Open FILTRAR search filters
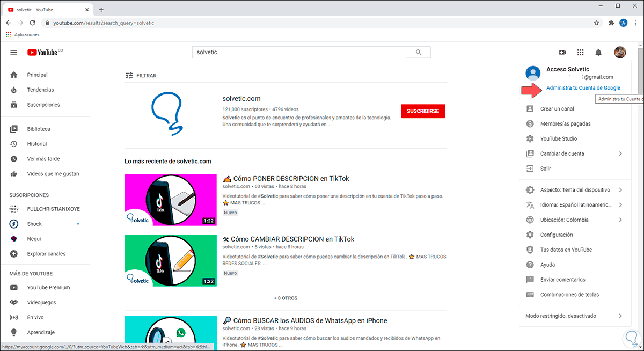 141,76
